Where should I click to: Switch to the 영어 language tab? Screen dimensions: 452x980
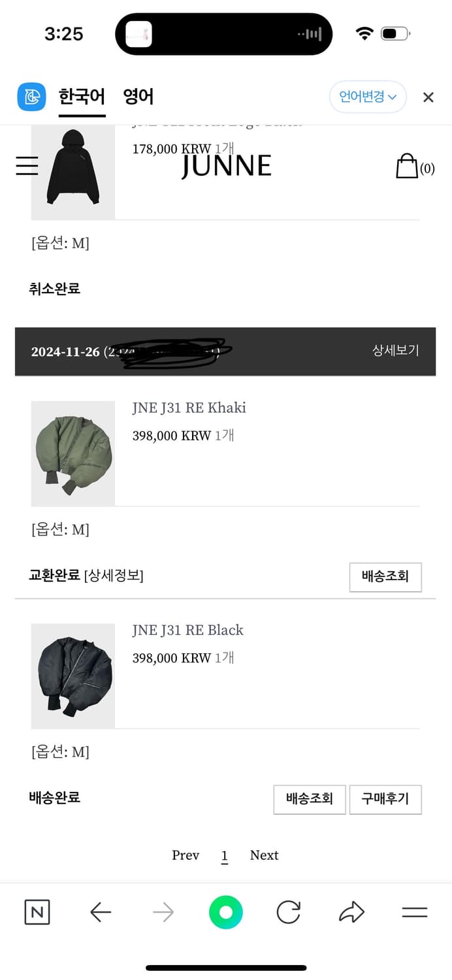click(139, 96)
